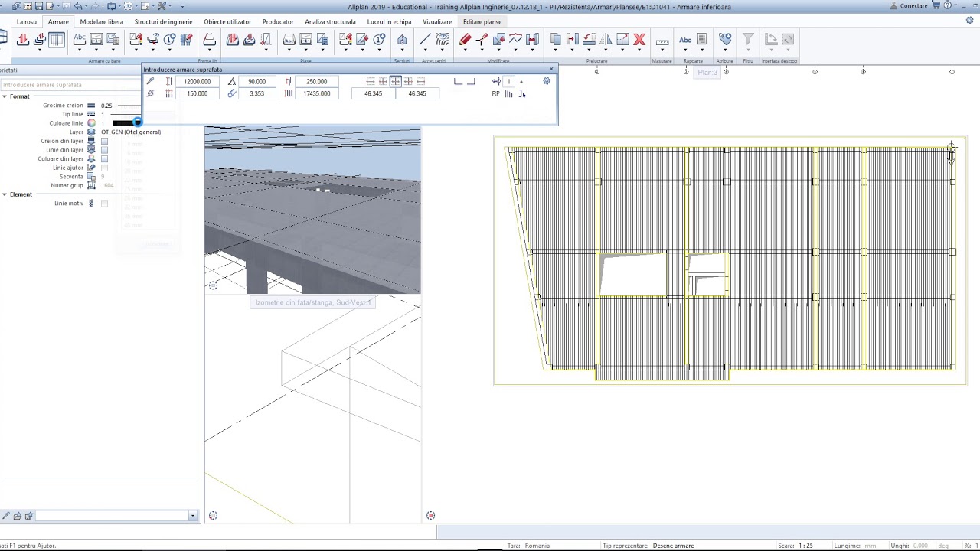Open the dialog settings gear icon
The width and height of the screenshot is (980, 551).
tap(547, 81)
